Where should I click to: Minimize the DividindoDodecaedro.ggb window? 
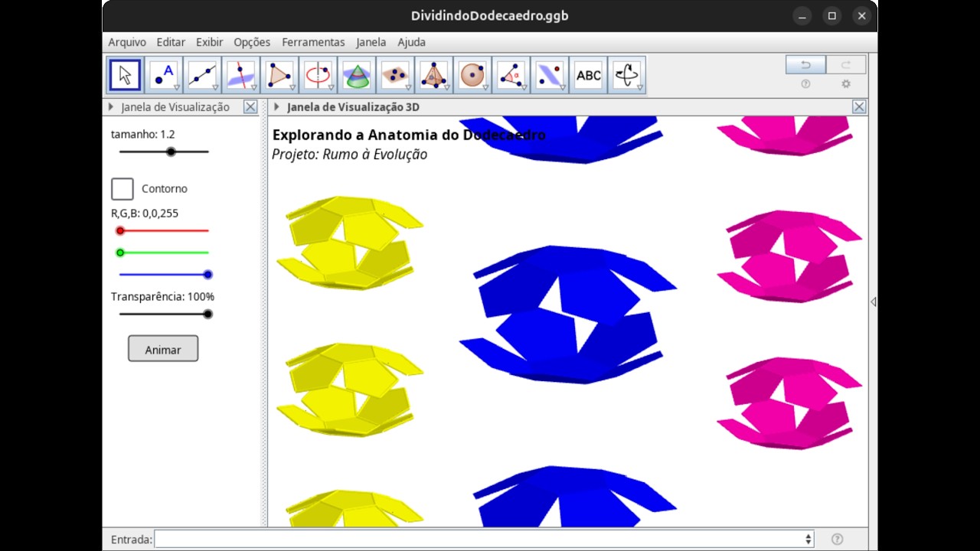[x=802, y=15]
